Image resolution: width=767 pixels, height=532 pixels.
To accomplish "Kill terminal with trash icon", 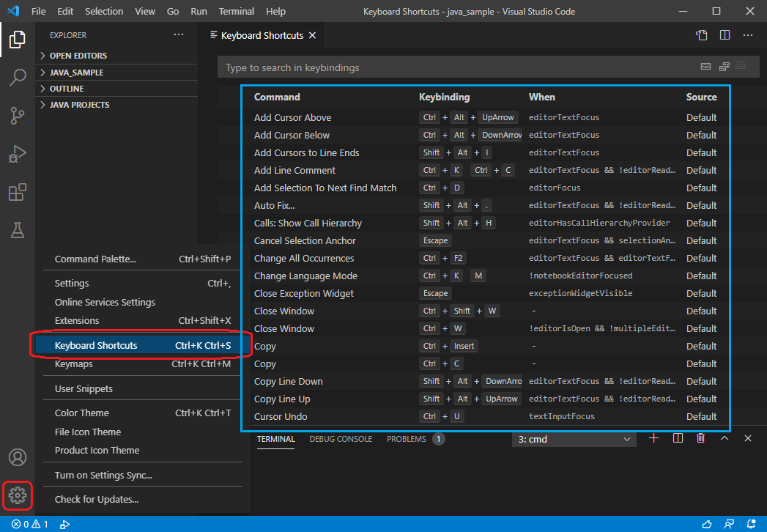I will (x=700, y=438).
